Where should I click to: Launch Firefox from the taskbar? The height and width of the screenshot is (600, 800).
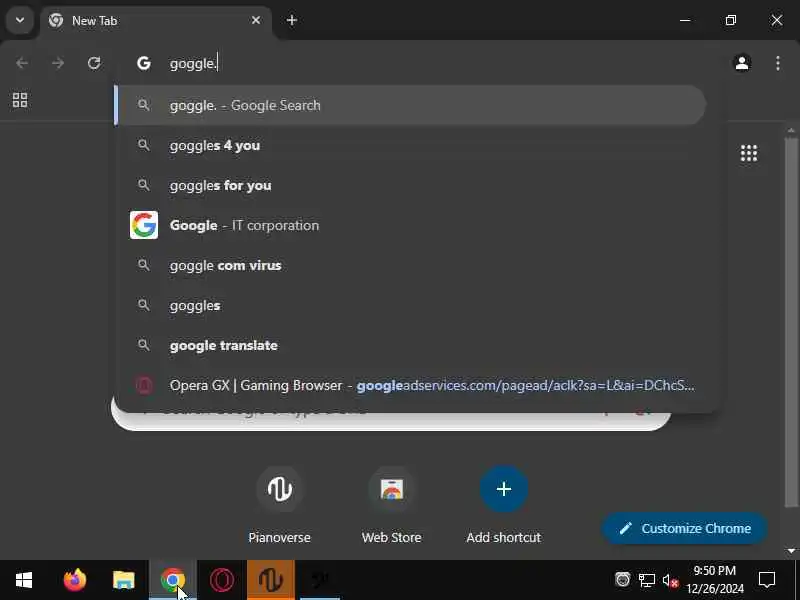pos(74,580)
